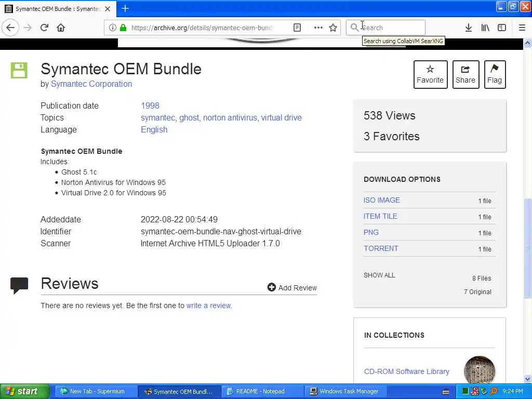This screenshot has height=399, width=532.
Task: Browse the norton antivirus topic
Action: [230, 118]
